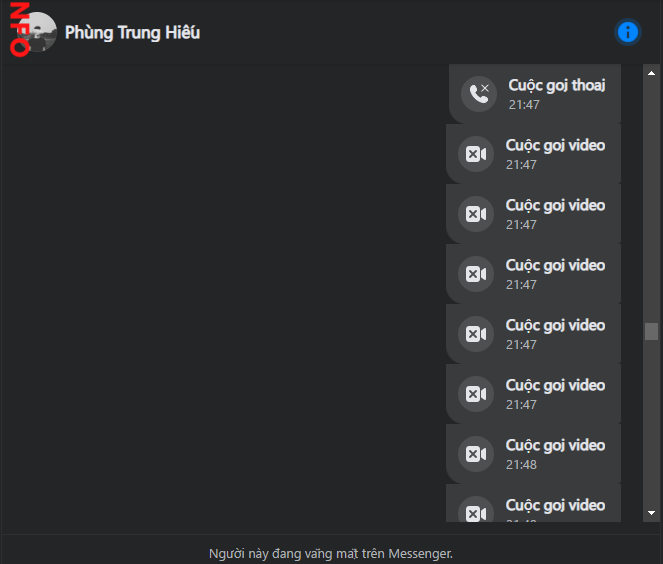Click the 21:47 timestamp under the voice call

click(x=523, y=104)
